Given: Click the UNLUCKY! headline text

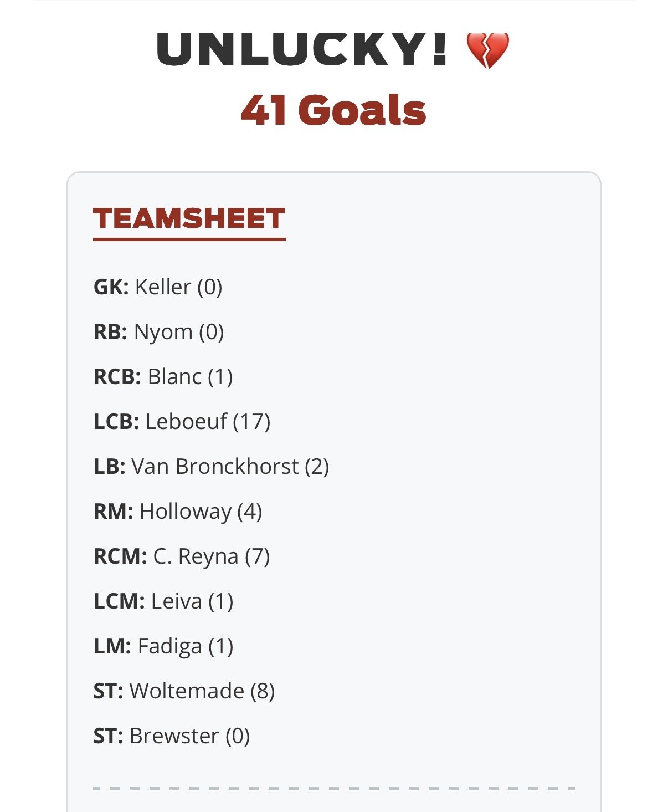Looking at the screenshot, I should [x=302, y=49].
